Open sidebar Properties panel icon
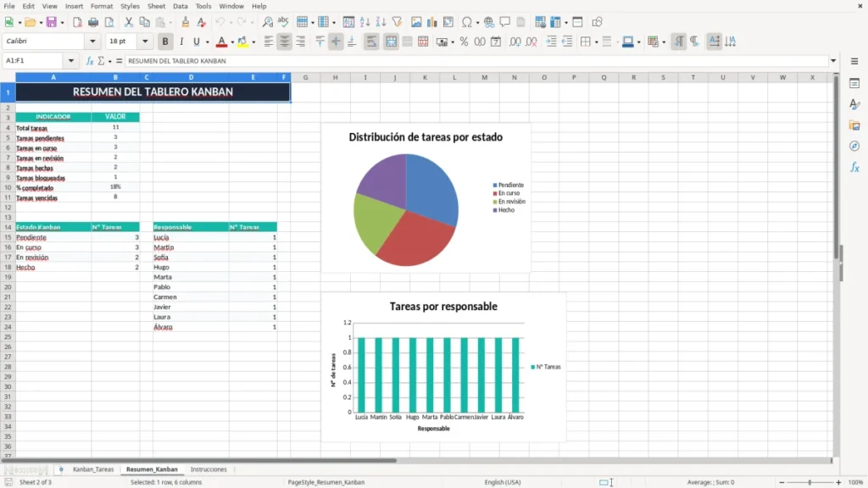The height and width of the screenshot is (488, 868). [854, 84]
